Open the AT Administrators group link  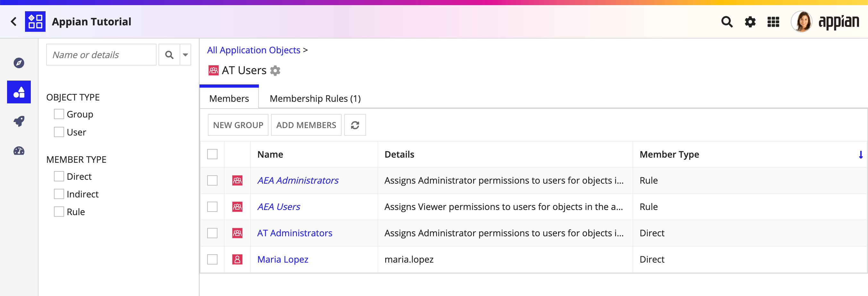tap(294, 233)
